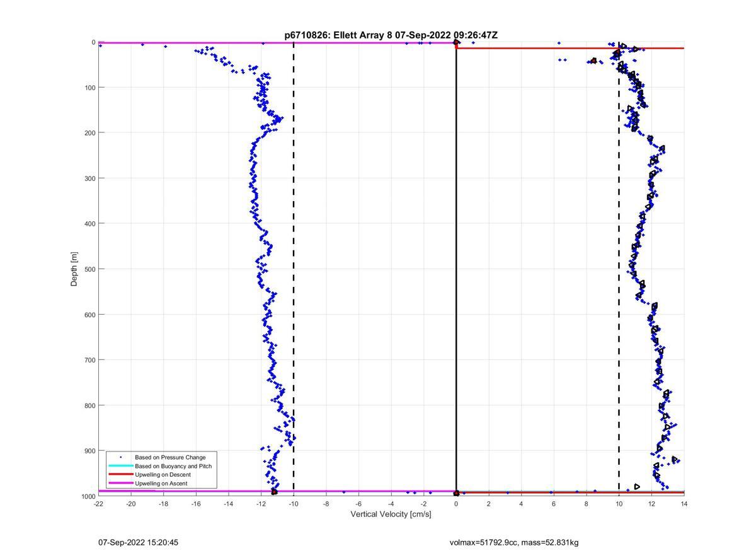Click the blue dot marker in the legend
This screenshot has width=756, height=558.
(121, 457)
